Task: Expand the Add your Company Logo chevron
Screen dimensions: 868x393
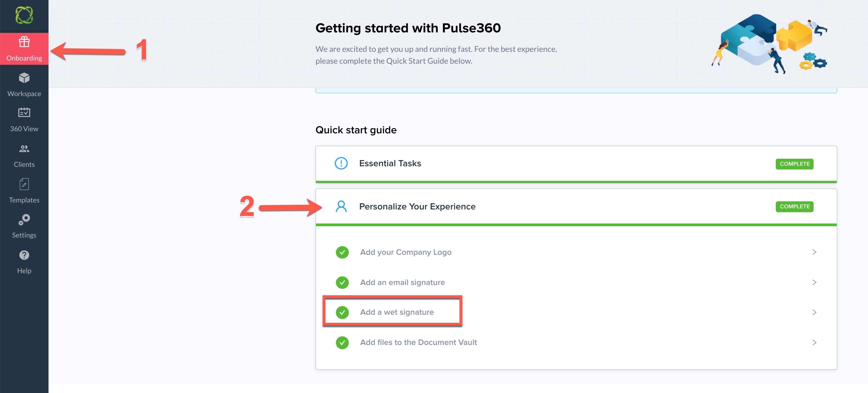Action: pos(814,252)
